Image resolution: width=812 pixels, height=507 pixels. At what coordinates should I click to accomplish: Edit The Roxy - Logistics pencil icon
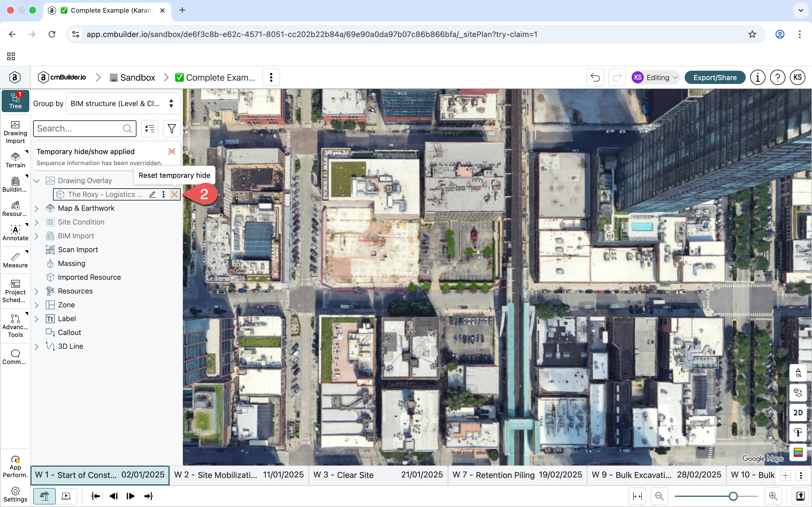point(152,194)
